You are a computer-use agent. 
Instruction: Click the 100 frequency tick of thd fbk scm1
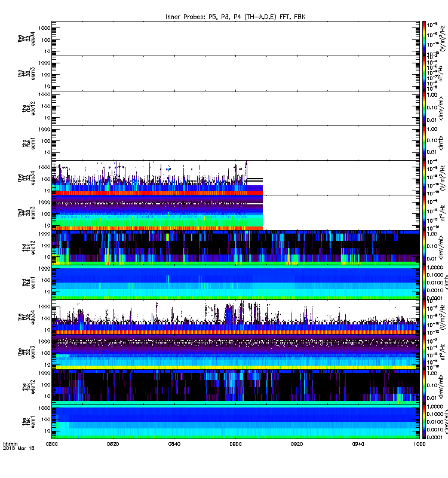[x=46, y=280]
